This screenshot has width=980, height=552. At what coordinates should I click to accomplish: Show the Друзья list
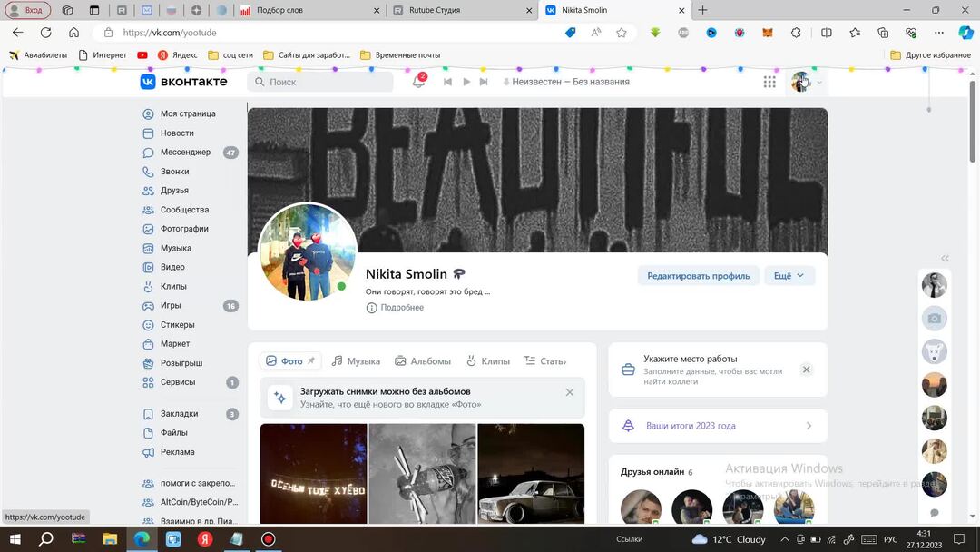(x=166, y=191)
